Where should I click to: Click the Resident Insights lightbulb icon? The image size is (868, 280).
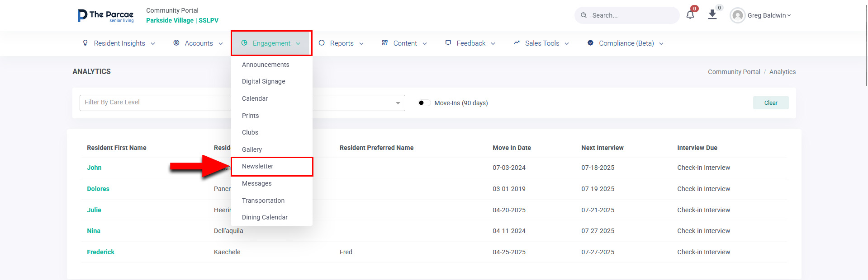(x=85, y=43)
